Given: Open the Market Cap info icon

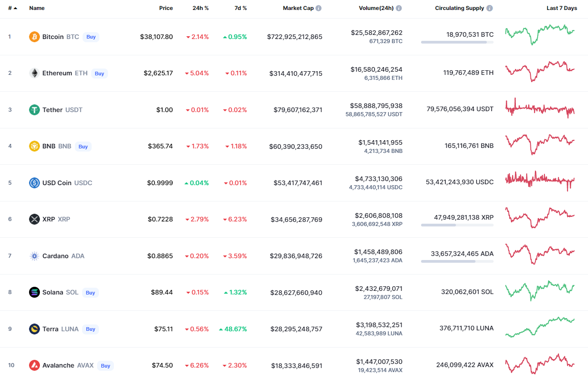Looking at the screenshot, I should pyautogui.click(x=319, y=8).
